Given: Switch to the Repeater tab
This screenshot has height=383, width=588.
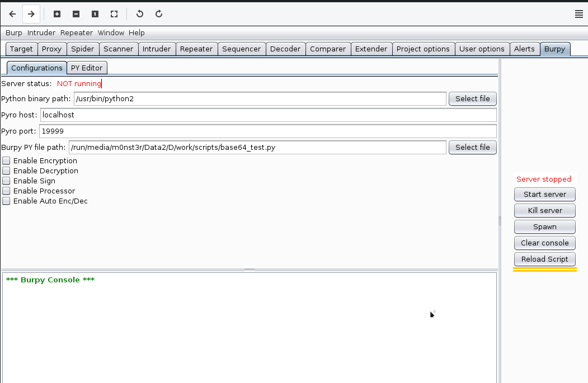Looking at the screenshot, I should pyautogui.click(x=196, y=49).
